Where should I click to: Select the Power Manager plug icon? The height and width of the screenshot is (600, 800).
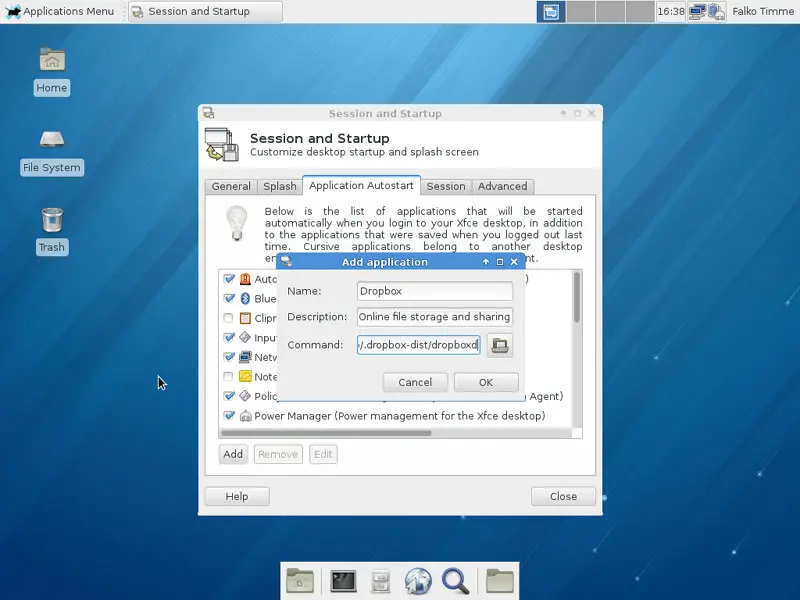pyautogui.click(x=245, y=416)
